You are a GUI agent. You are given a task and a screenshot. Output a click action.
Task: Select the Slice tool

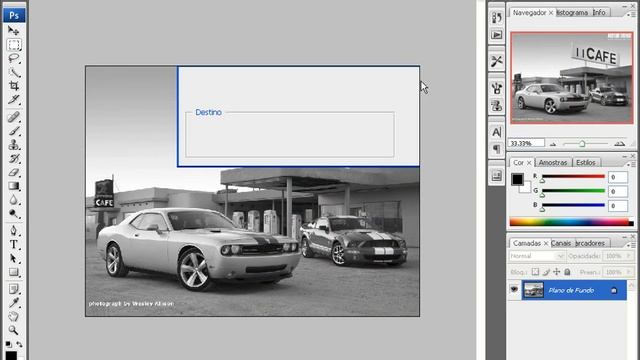13,100
